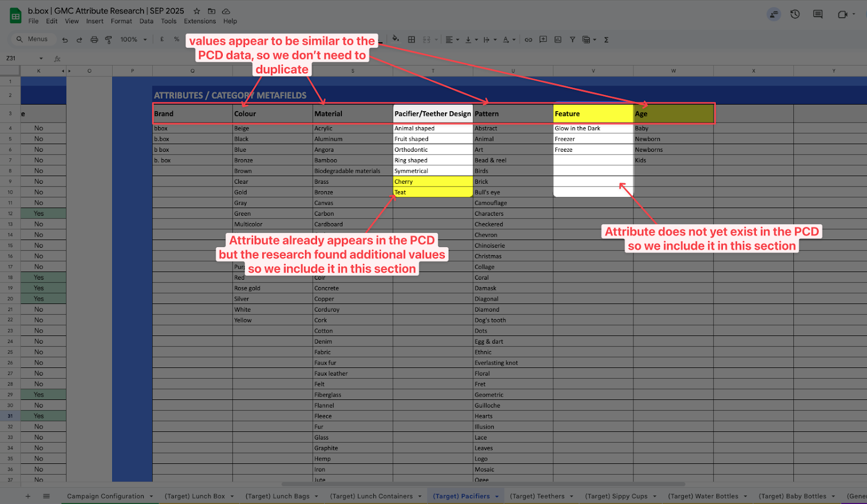
Task: Open the comments panel icon
Action: point(818,15)
